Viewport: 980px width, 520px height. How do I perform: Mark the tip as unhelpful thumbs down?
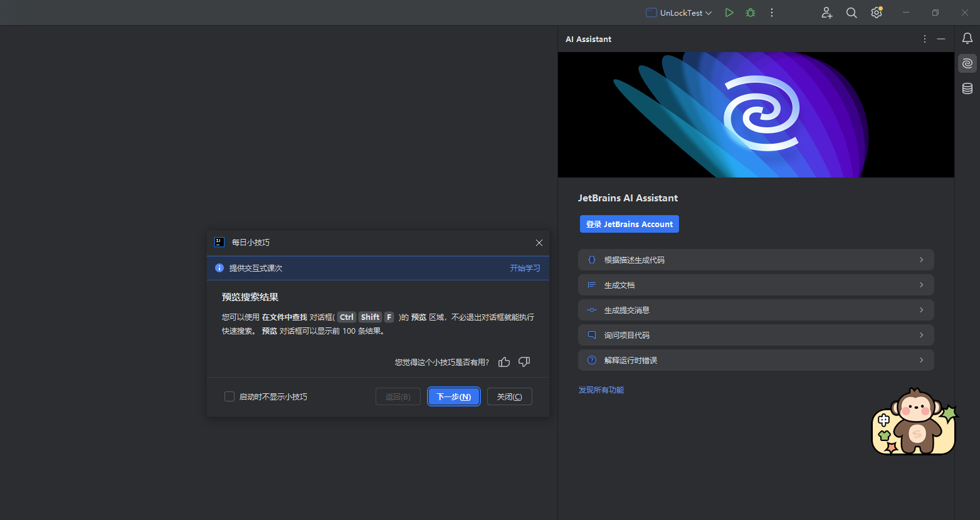coord(524,362)
